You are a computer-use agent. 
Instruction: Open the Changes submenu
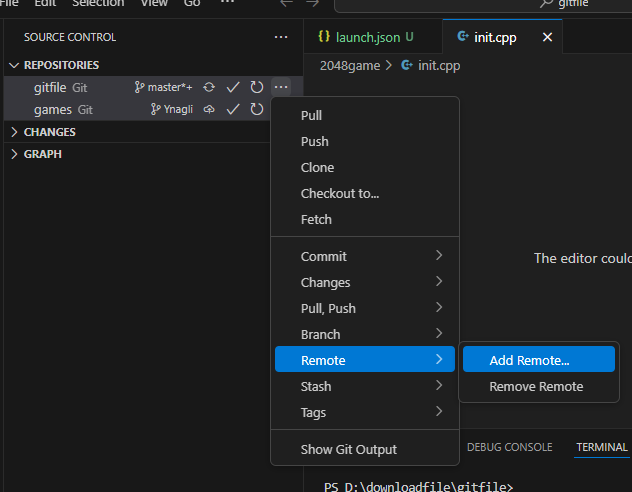365,282
